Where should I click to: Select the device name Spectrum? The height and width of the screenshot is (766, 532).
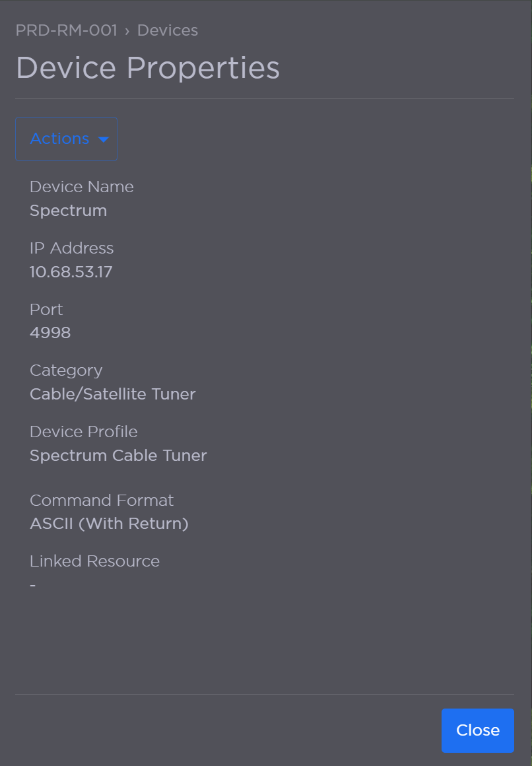point(68,211)
